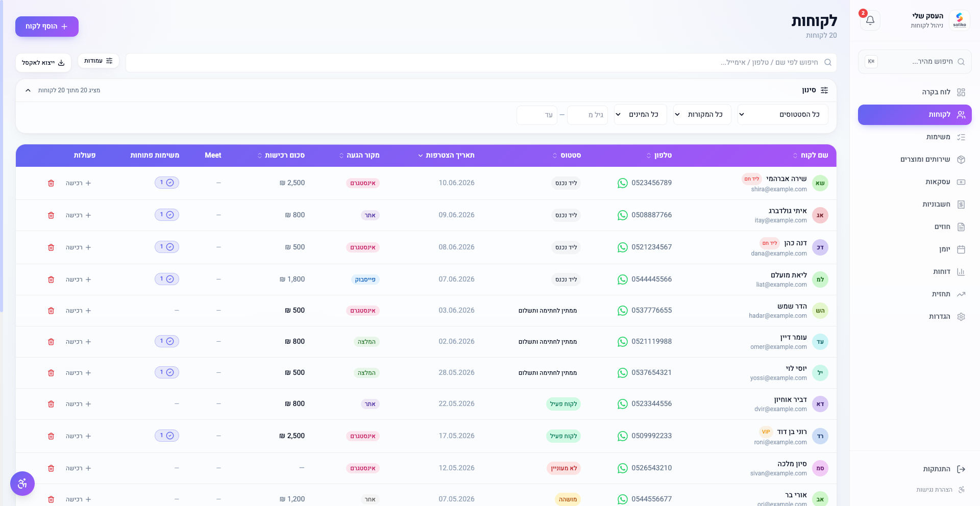This screenshot has height=506, width=980.
Task: Click open tasks badge in עומר דיין row
Action: (x=167, y=341)
